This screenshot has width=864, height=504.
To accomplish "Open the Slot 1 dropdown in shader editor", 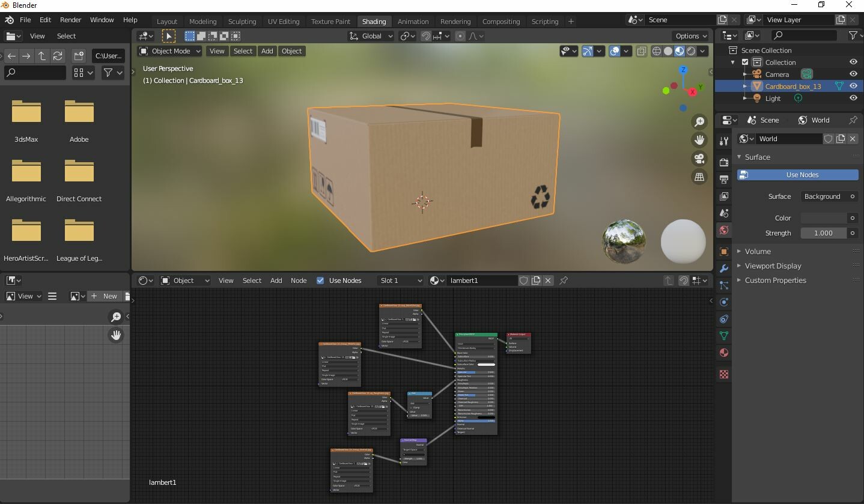I will pyautogui.click(x=400, y=281).
